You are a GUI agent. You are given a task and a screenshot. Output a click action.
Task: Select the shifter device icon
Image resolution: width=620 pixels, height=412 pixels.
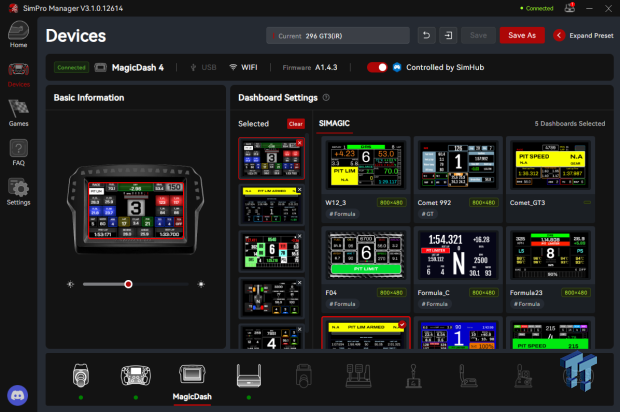click(414, 376)
